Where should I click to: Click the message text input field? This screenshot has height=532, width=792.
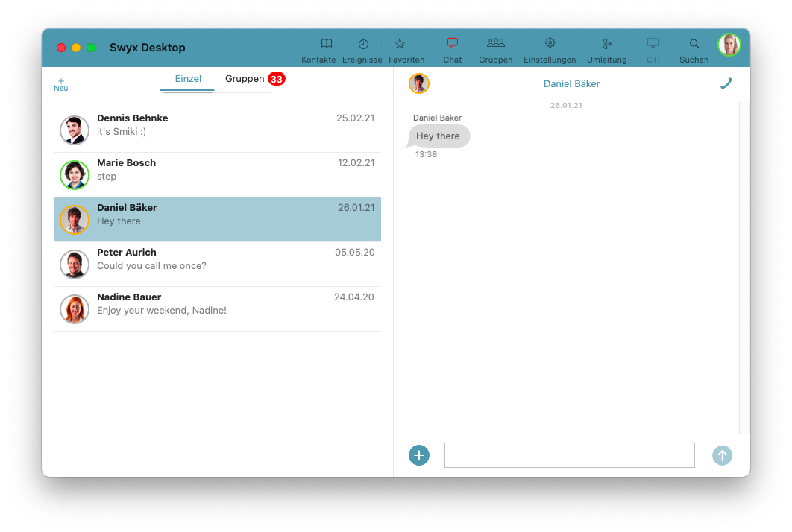[x=569, y=455]
